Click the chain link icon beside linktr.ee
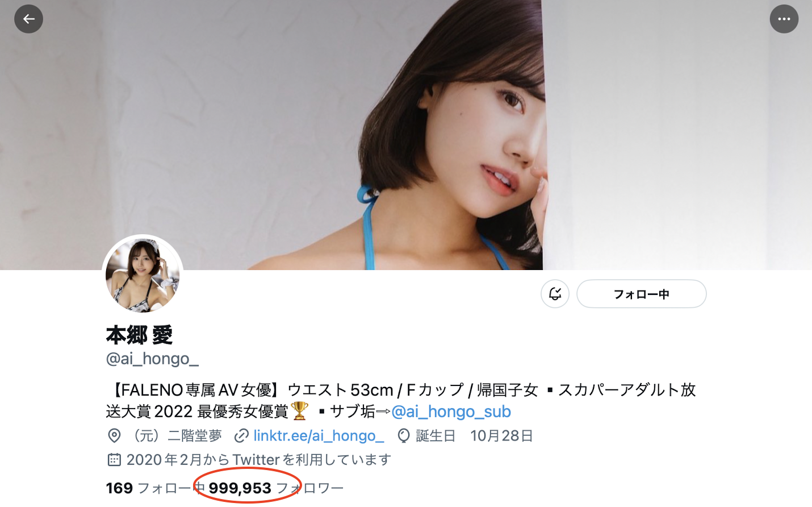 coord(241,435)
